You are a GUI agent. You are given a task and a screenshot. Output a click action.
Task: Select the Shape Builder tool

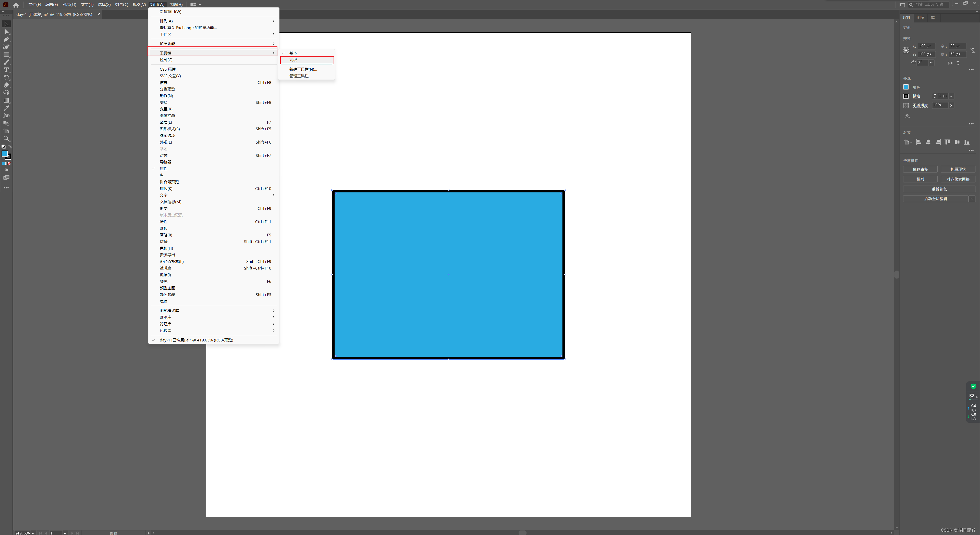coord(6,93)
